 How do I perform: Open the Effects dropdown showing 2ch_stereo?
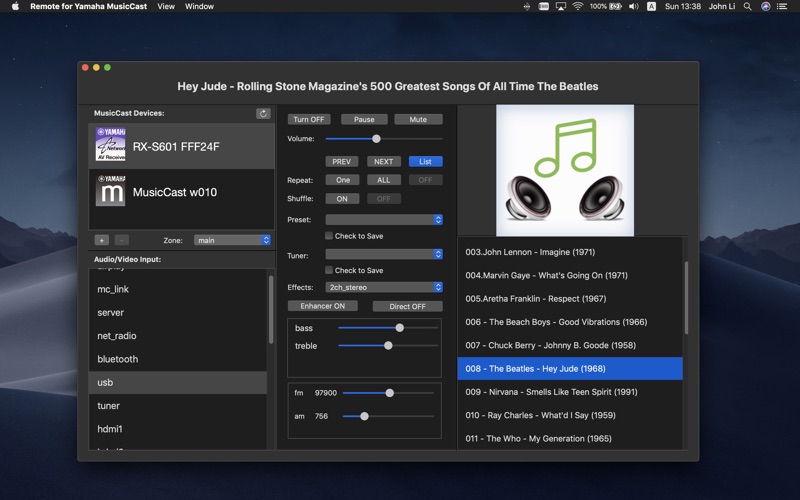[383, 287]
